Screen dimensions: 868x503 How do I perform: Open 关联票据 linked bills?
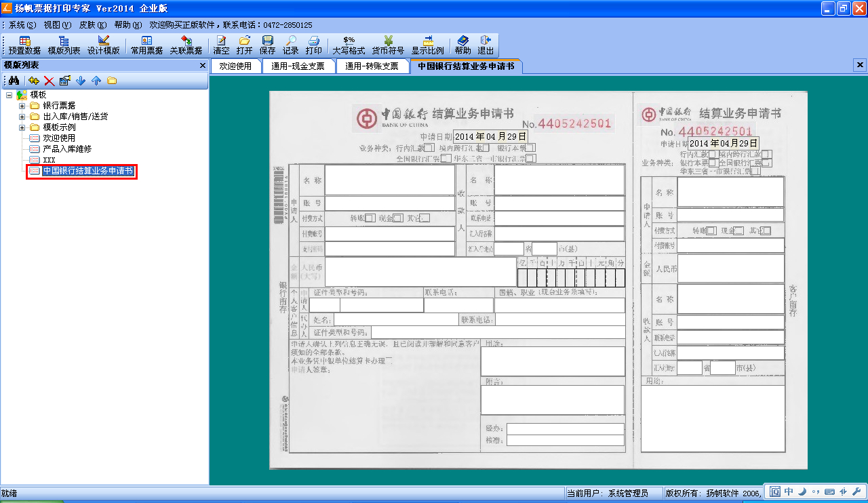point(186,45)
